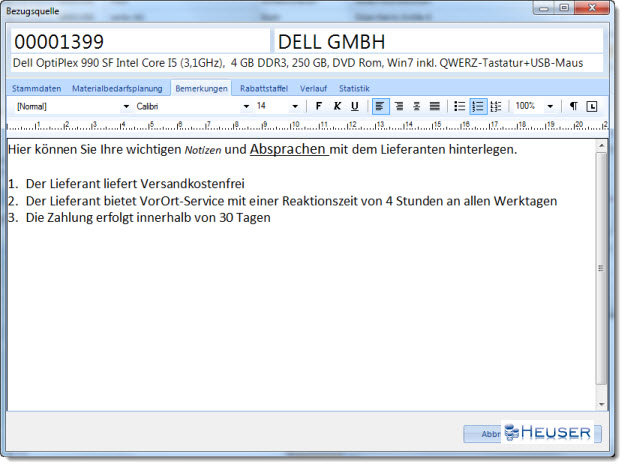Open the Rabattstaffel tab
The image size is (625, 467).
[x=264, y=88]
